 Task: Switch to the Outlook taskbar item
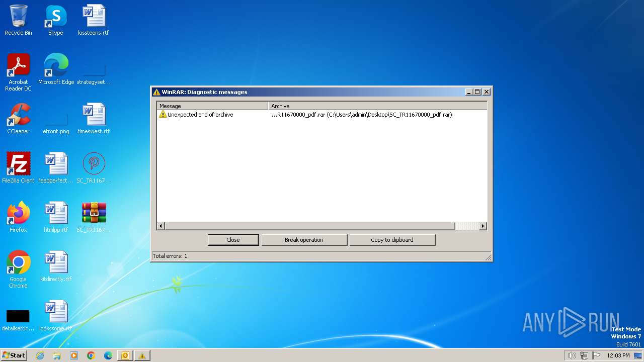coord(125,355)
